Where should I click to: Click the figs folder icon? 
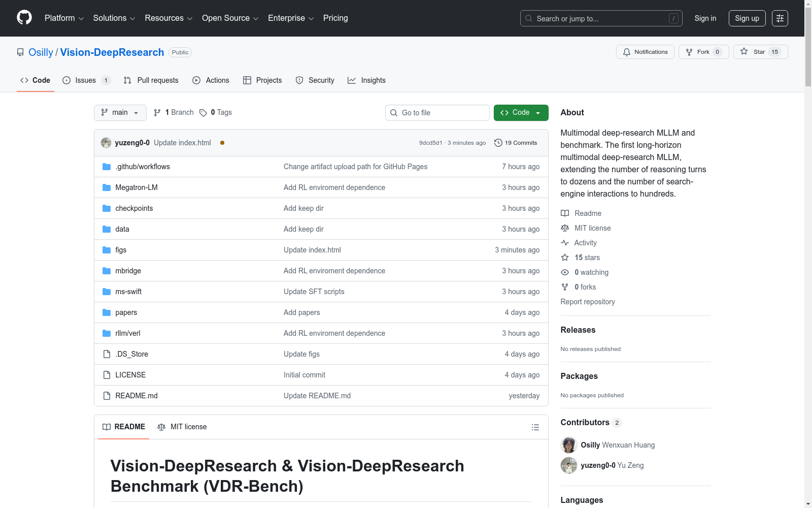click(107, 250)
